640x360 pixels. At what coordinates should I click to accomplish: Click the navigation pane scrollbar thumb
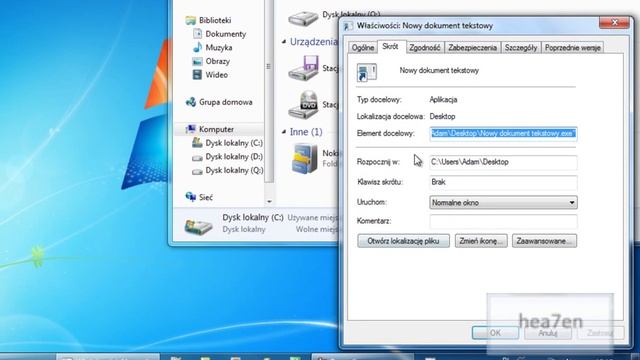[269, 90]
